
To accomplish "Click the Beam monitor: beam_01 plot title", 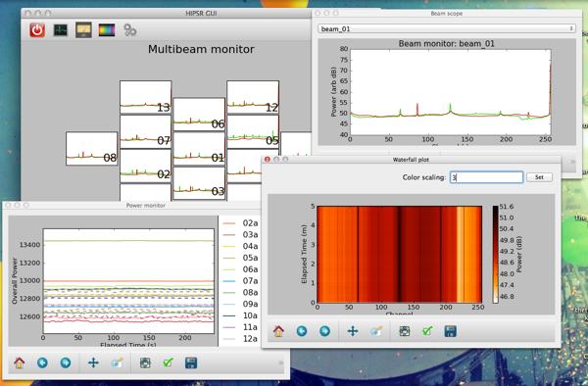I will [x=446, y=44].
